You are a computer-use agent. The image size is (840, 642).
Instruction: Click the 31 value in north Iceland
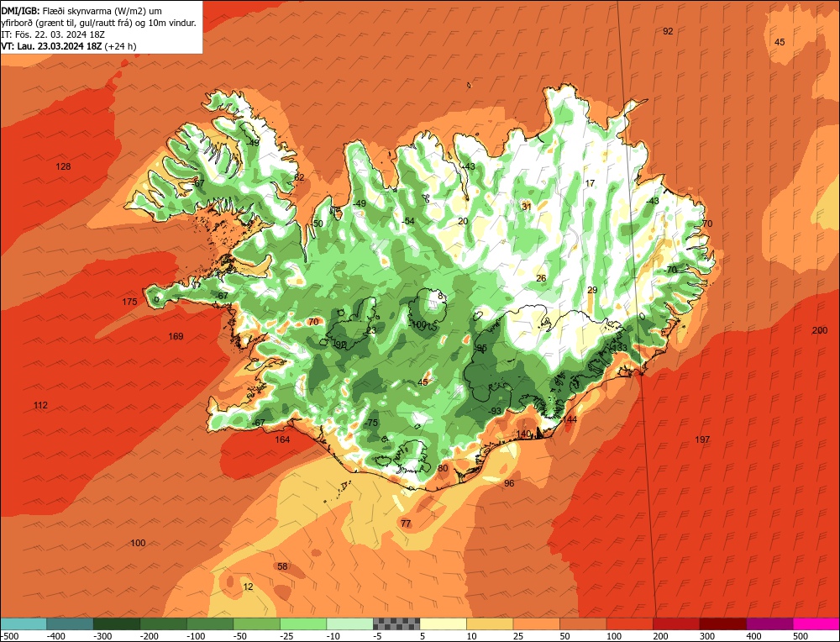click(x=527, y=207)
